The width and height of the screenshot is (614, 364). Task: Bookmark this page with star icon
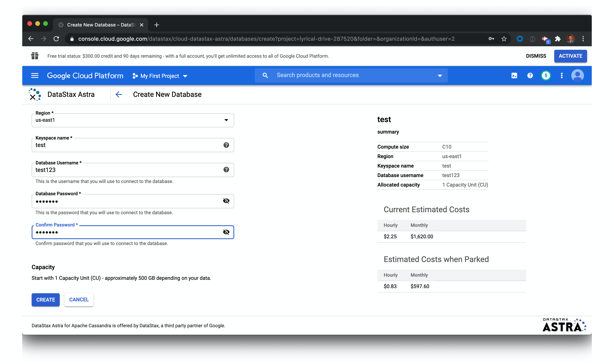pos(504,39)
